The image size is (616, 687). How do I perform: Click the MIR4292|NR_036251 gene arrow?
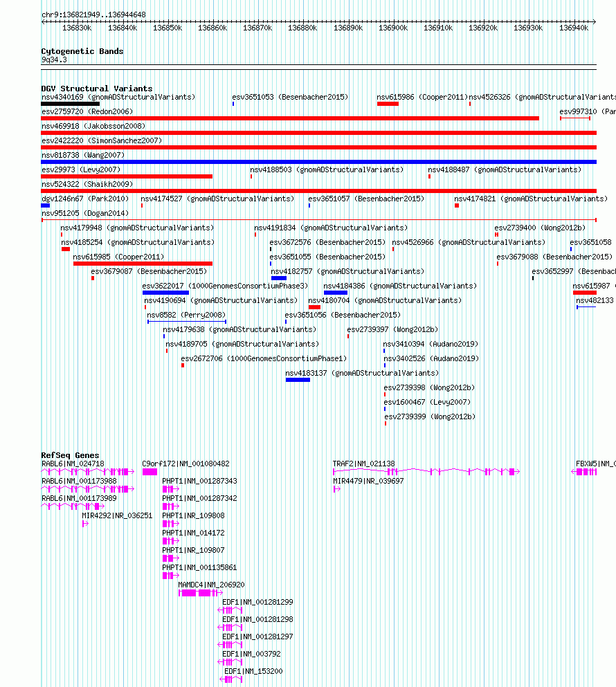pos(85,524)
